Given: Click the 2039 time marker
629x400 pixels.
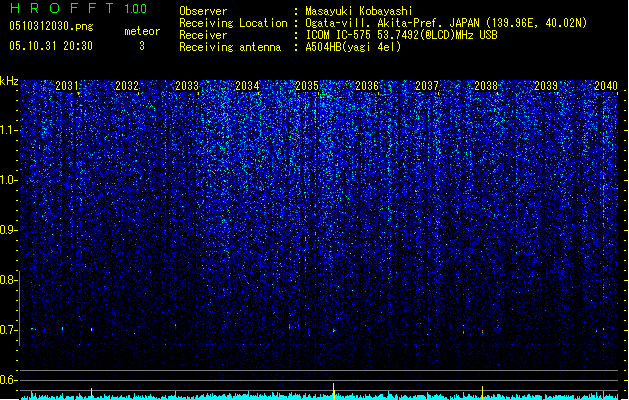Looking at the screenshot, I should pos(546,86).
